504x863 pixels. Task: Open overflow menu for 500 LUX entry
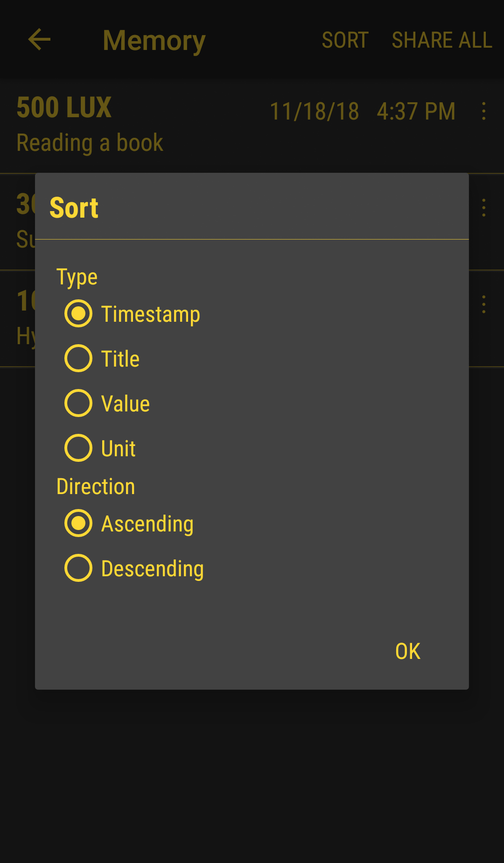tap(484, 111)
